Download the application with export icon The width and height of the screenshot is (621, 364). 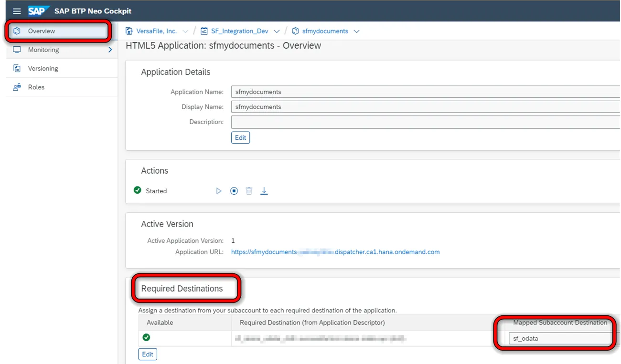pos(264,191)
